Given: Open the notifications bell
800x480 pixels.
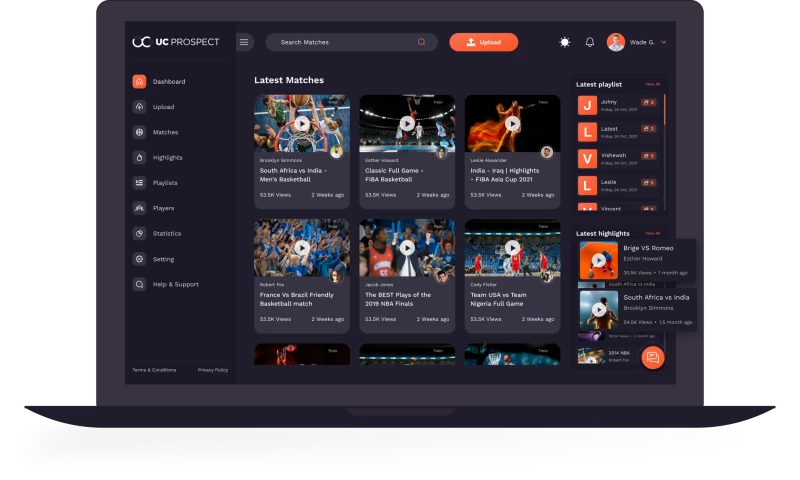Looking at the screenshot, I should click(x=590, y=42).
